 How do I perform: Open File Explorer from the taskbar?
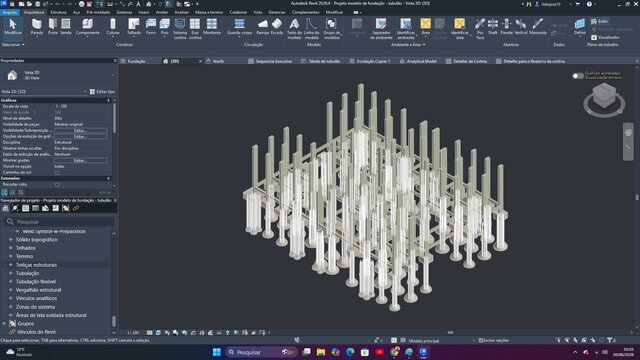tap(321, 352)
